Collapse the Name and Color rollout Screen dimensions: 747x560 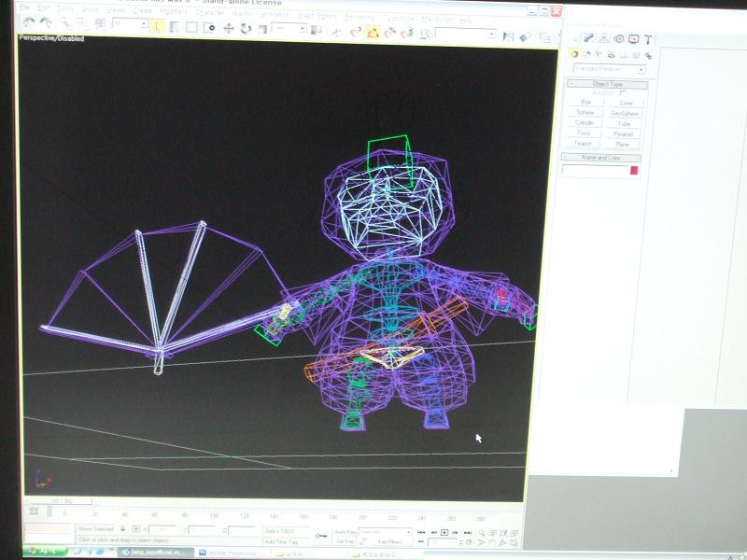(601, 157)
